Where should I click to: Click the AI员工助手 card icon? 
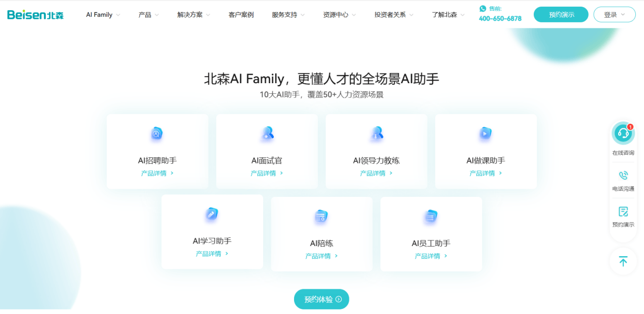(431, 217)
